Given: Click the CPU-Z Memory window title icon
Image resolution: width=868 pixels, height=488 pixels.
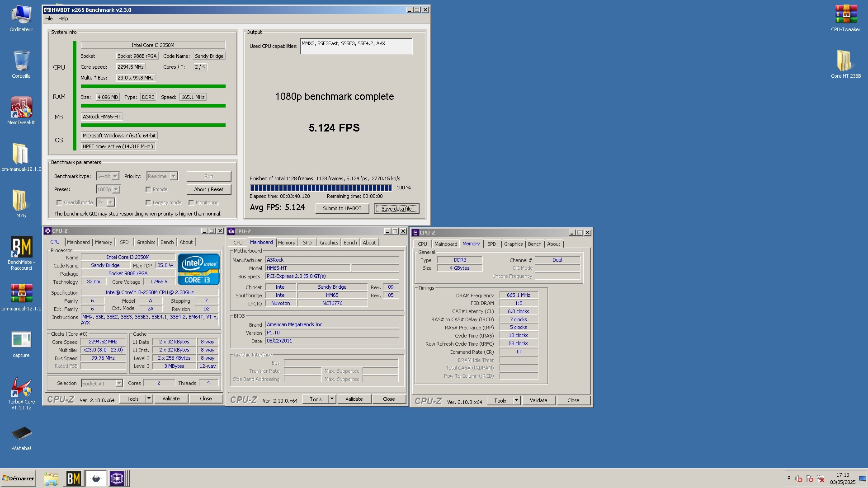Looking at the screenshot, I should [415, 233].
